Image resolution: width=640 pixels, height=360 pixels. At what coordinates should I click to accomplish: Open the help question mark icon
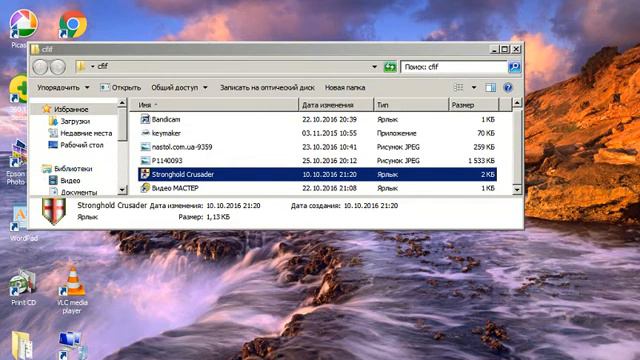tap(508, 87)
